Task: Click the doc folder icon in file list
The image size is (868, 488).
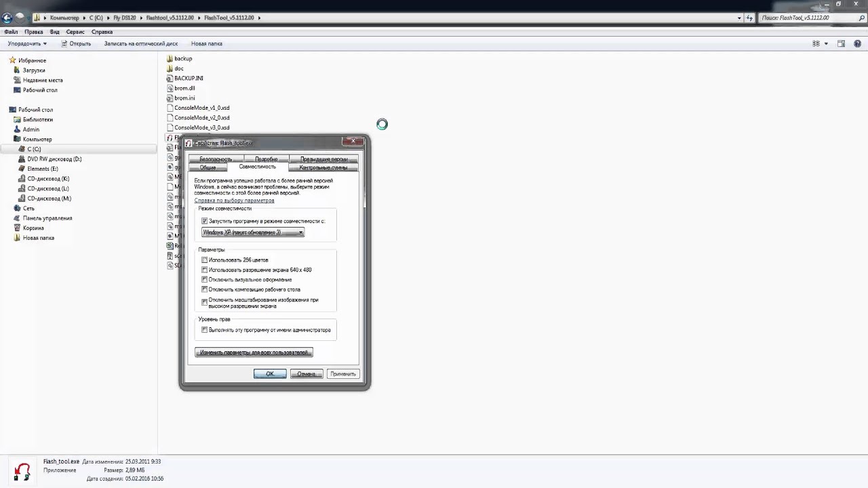Action: pos(170,68)
